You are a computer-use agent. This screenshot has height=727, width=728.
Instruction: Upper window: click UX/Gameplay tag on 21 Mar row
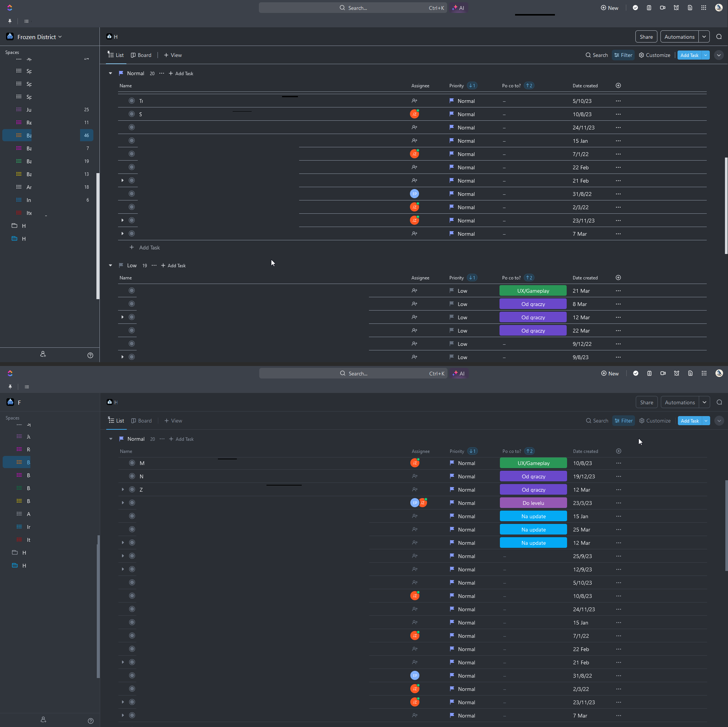(533, 291)
